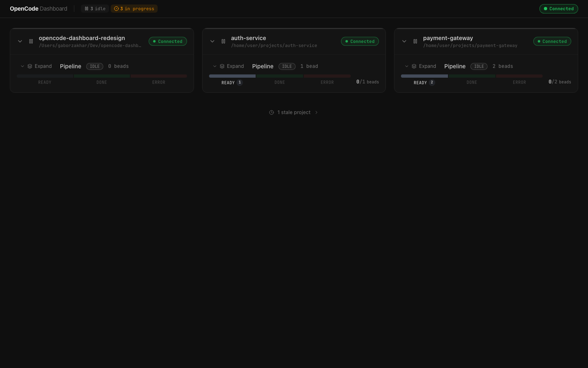Image resolution: width=588 pixels, height=368 pixels.
Task: Click the DONE progress bar in opencode-dashboard-redesign
Action: tap(102, 76)
